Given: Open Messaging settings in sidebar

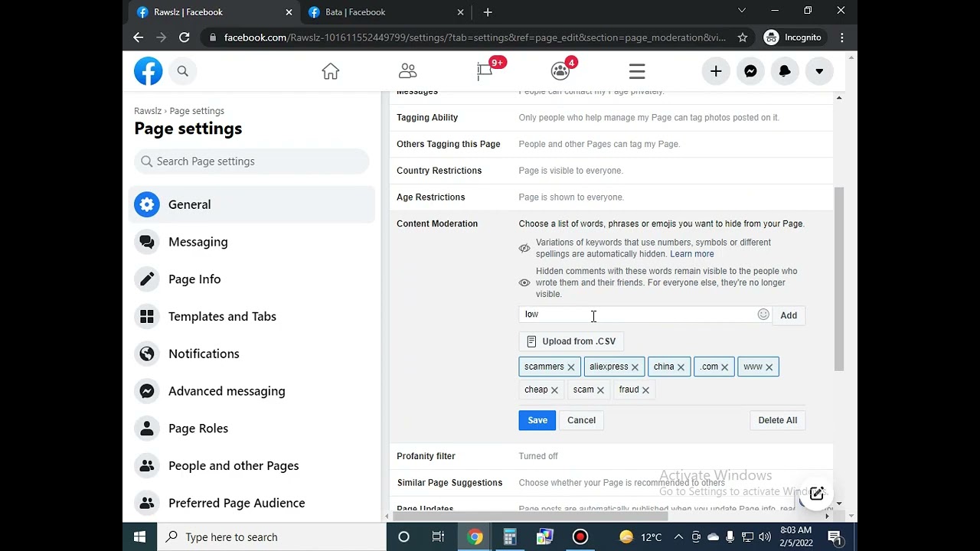Looking at the screenshot, I should point(252,242).
